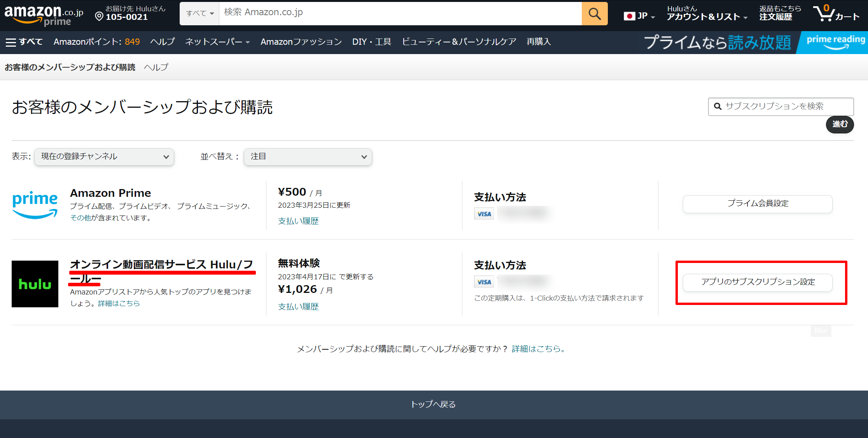Click the Japan flag language icon

(629, 16)
